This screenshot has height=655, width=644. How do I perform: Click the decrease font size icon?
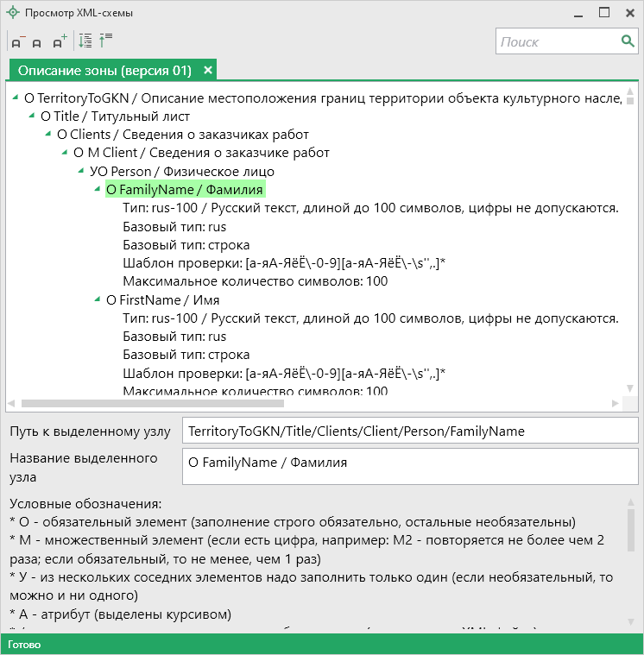tap(16, 41)
